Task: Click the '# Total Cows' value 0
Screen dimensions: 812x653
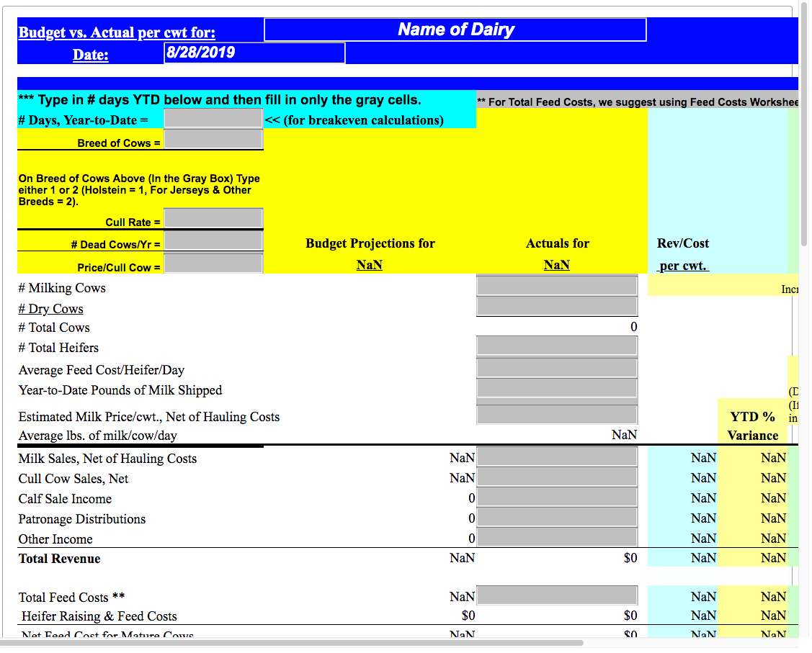Action: point(634,327)
